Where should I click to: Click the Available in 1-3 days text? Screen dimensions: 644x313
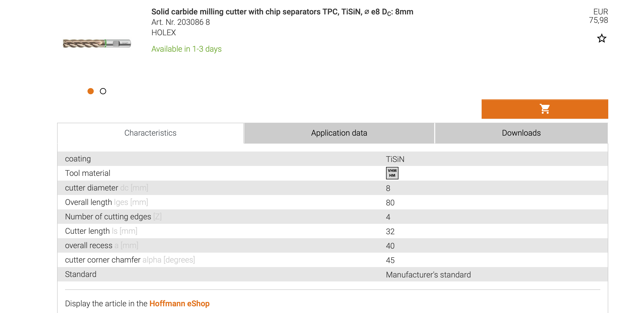tap(186, 49)
